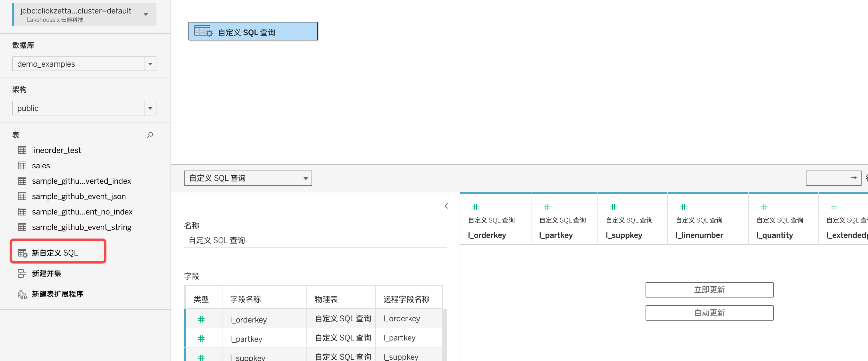
Task: Open the public schema dropdown
Action: pos(150,108)
